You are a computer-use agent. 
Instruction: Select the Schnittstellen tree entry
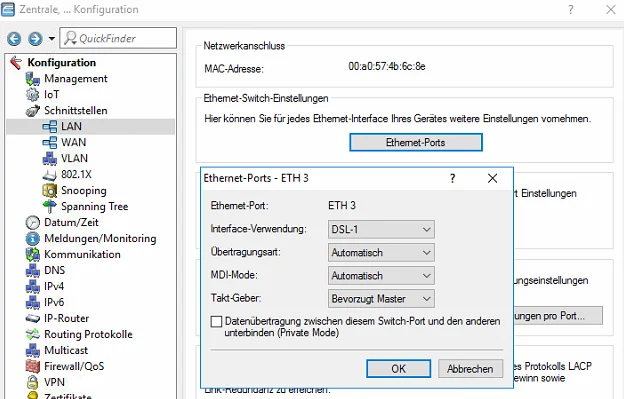pos(76,111)
